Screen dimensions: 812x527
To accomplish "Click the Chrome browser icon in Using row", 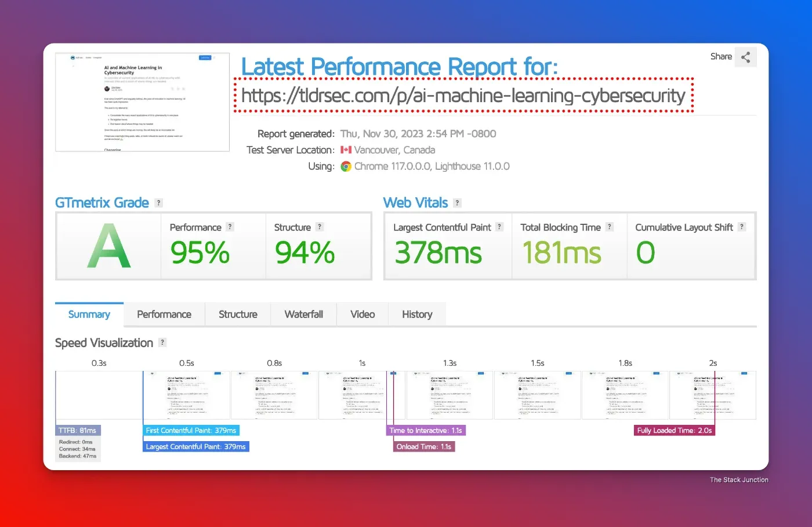I will point(346,166).
